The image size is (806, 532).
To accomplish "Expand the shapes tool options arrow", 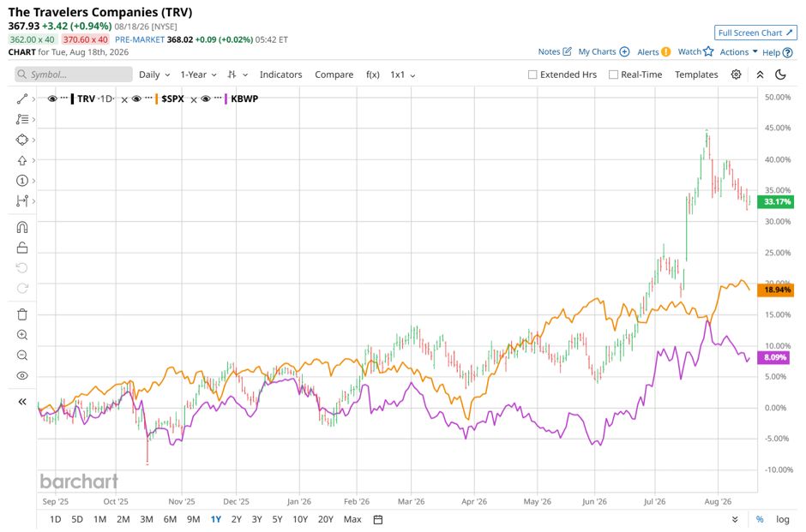I will coord(34,140).
